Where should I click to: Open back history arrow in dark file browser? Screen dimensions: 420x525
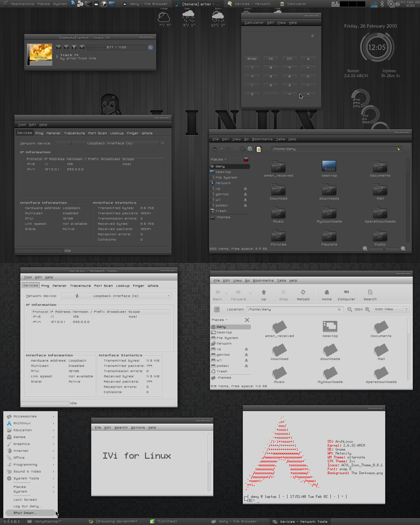tap(221, 149)
